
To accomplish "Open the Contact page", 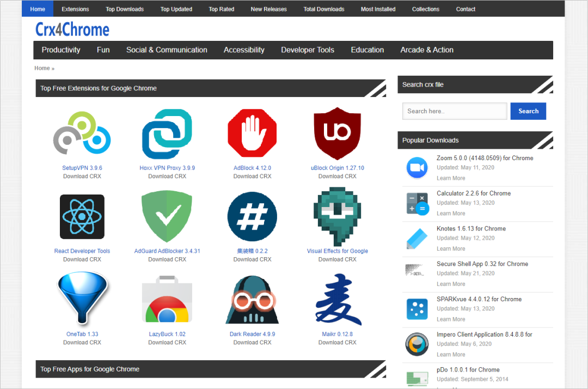I will [x=465, y=9].
